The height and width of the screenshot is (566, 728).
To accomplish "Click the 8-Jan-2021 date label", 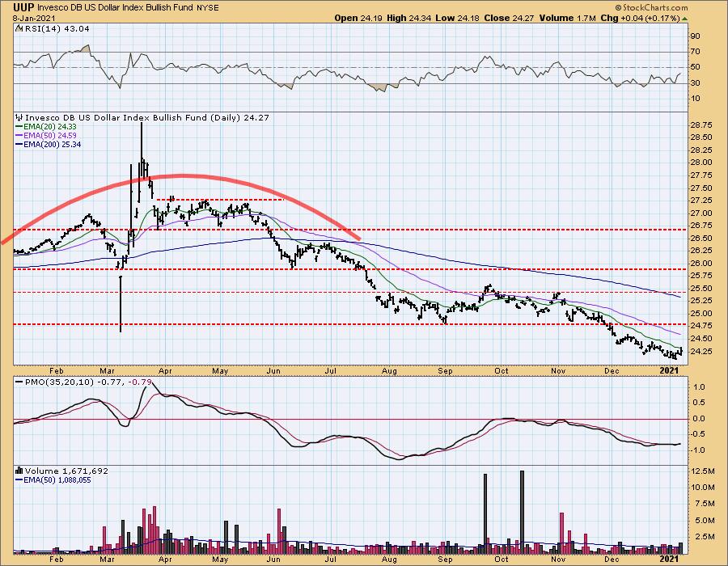I will (34, 19).
